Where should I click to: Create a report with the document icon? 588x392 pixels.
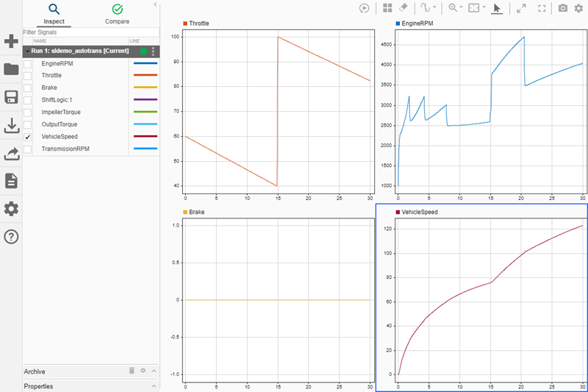[x=11, y=181]
